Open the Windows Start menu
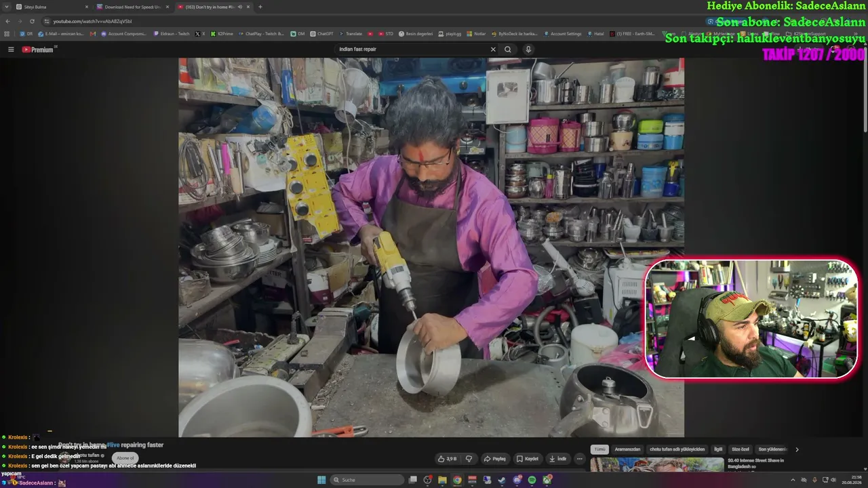 coord(322,480)
